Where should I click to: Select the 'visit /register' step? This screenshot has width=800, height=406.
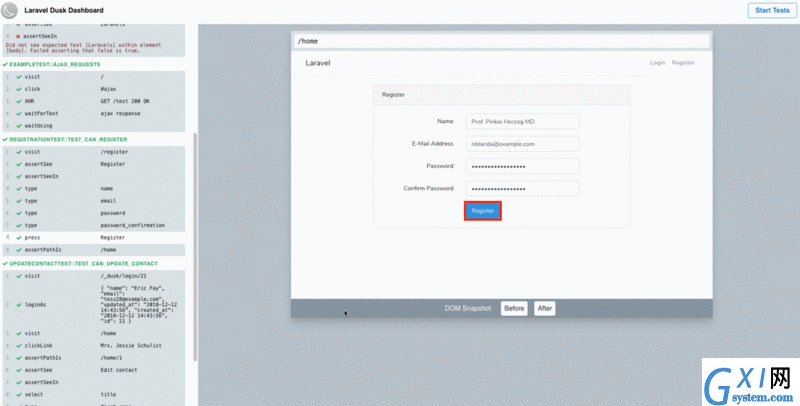pyautogui.click(x=94, y=152)
